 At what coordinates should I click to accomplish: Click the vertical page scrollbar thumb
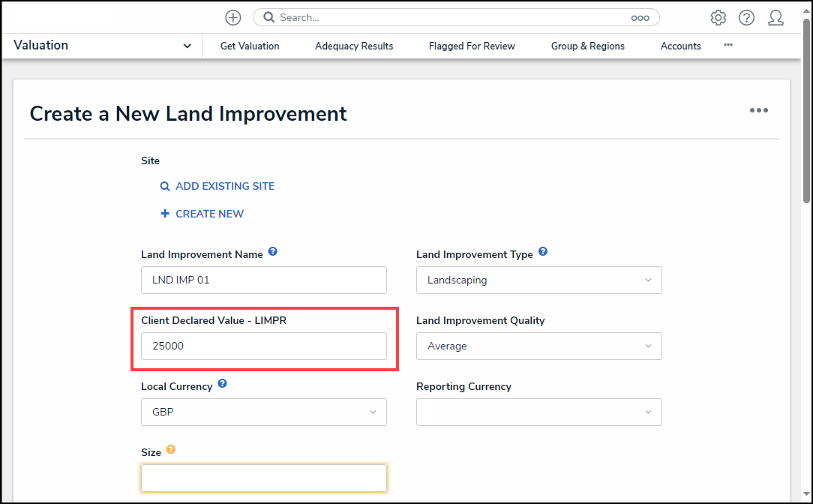click(x=806, y=110)
